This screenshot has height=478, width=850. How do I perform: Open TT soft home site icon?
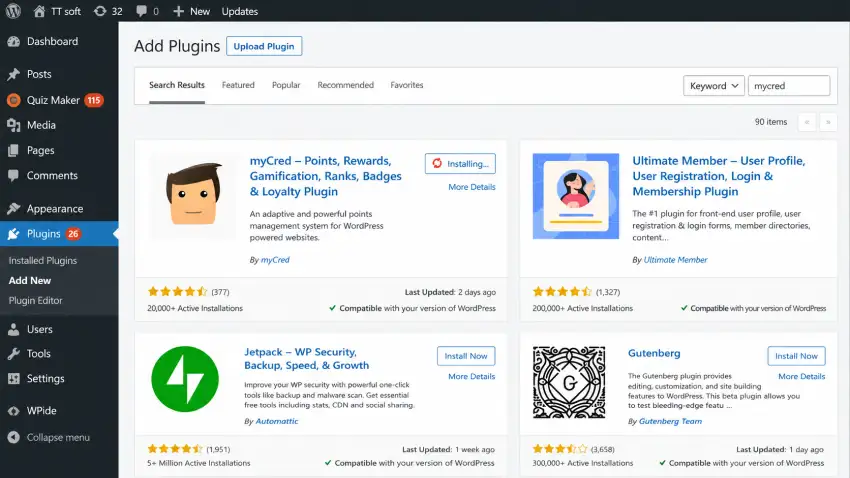[x=39, y=11]
